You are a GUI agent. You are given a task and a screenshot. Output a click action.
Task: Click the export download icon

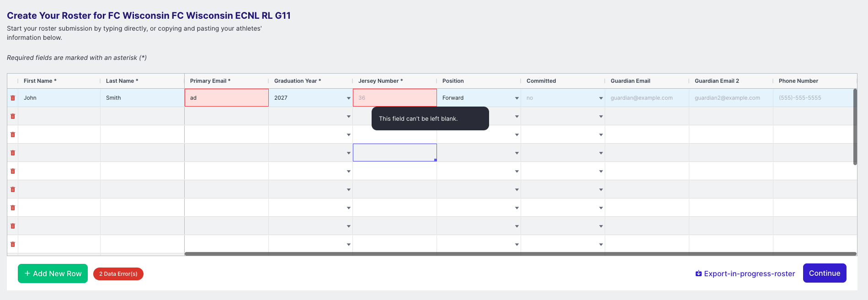coord(698,273)
